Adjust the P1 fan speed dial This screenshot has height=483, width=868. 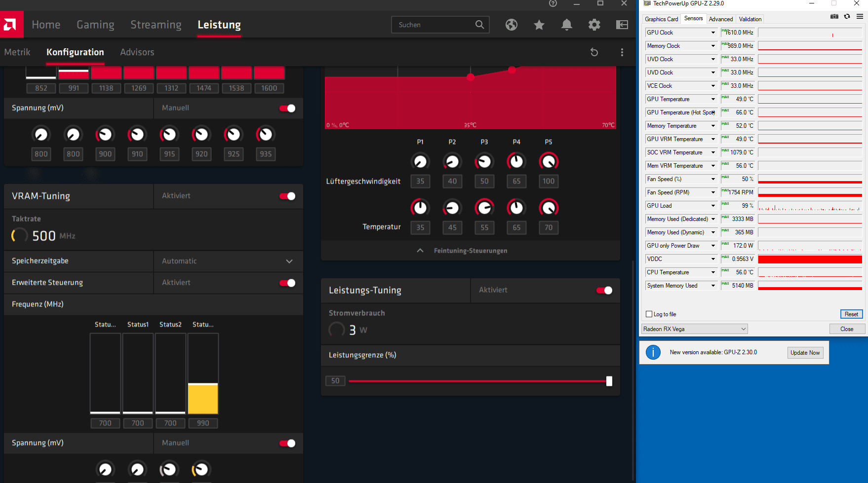(x=420, y=161)
